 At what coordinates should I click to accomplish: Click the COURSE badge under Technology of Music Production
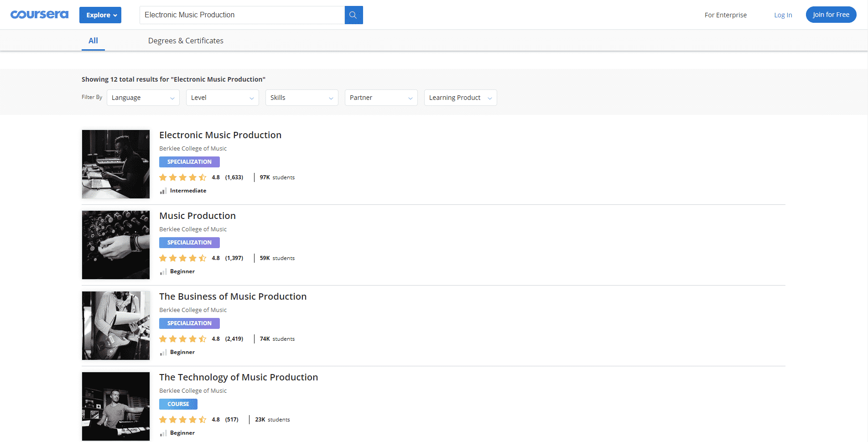click(x=178, y=404)
